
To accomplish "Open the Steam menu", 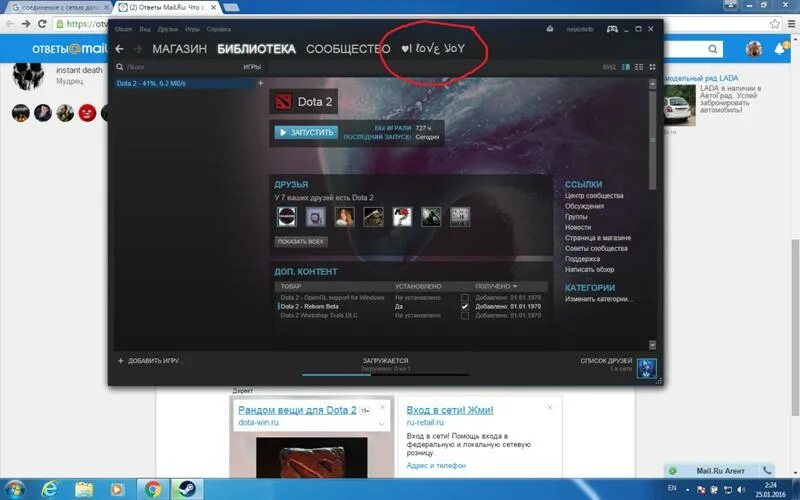I will coord(123,29).
